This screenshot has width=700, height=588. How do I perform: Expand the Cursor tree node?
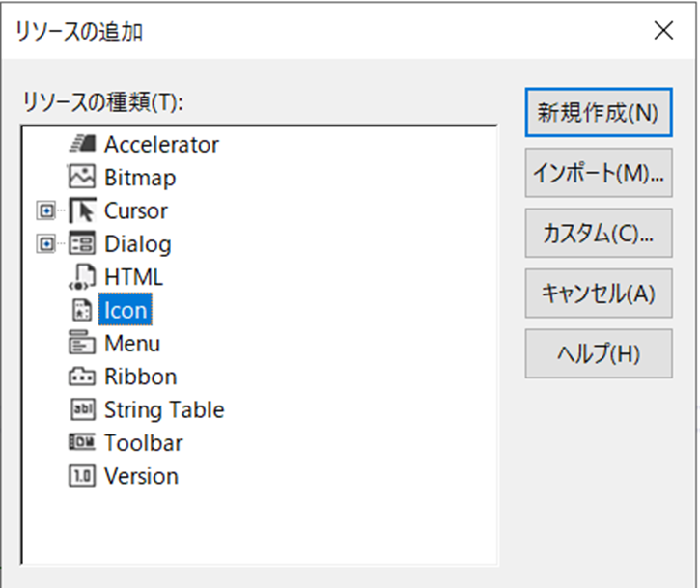point(44,210)
